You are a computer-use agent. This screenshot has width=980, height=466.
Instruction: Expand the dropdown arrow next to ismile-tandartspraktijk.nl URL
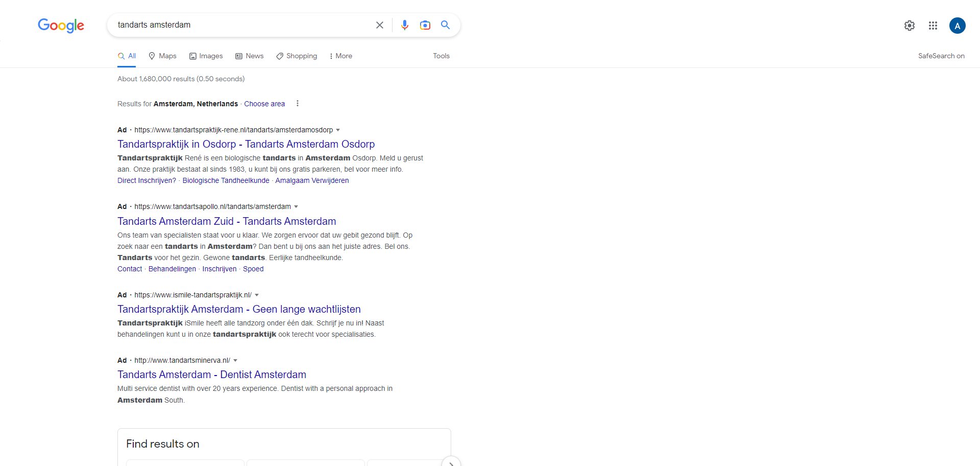point(257,295)
